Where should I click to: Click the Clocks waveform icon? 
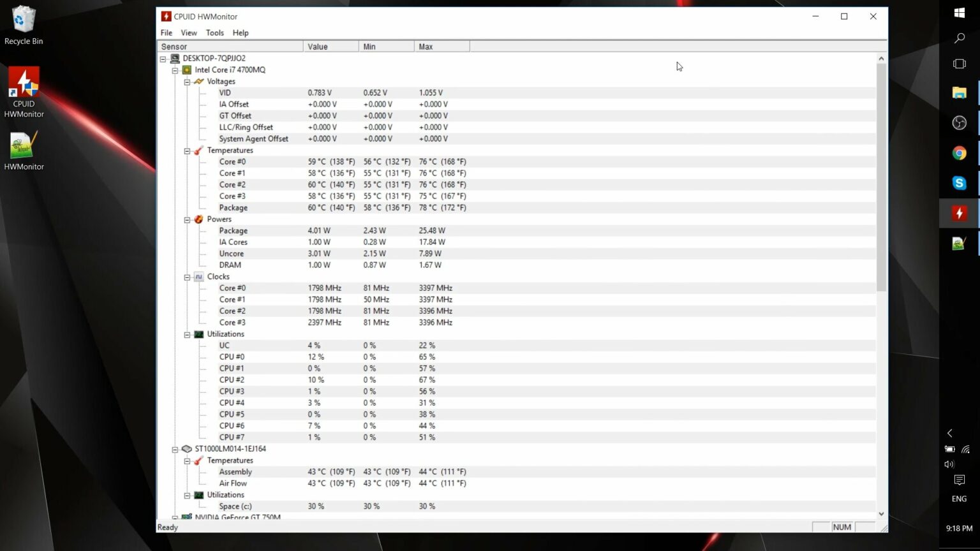(x=198, y=276)
